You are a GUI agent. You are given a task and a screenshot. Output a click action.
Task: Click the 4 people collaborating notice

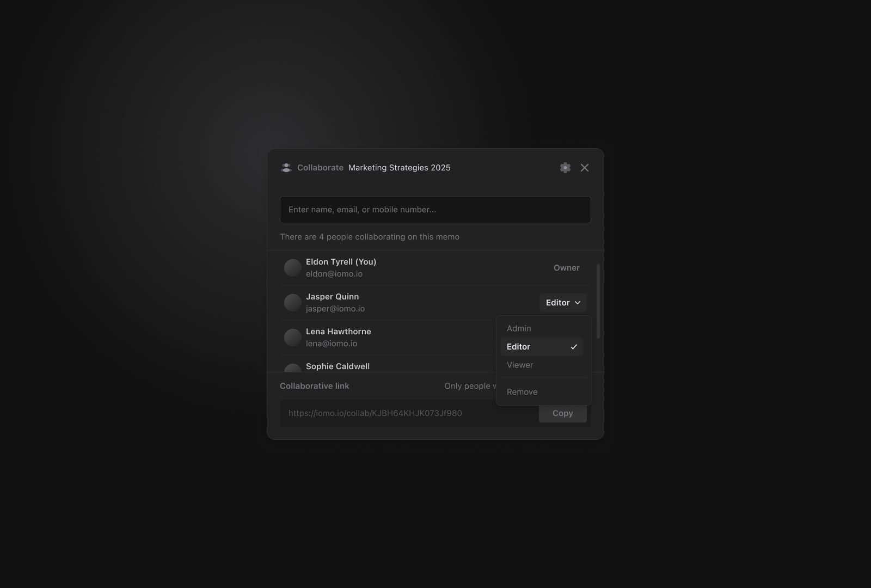tap(370, 237)
